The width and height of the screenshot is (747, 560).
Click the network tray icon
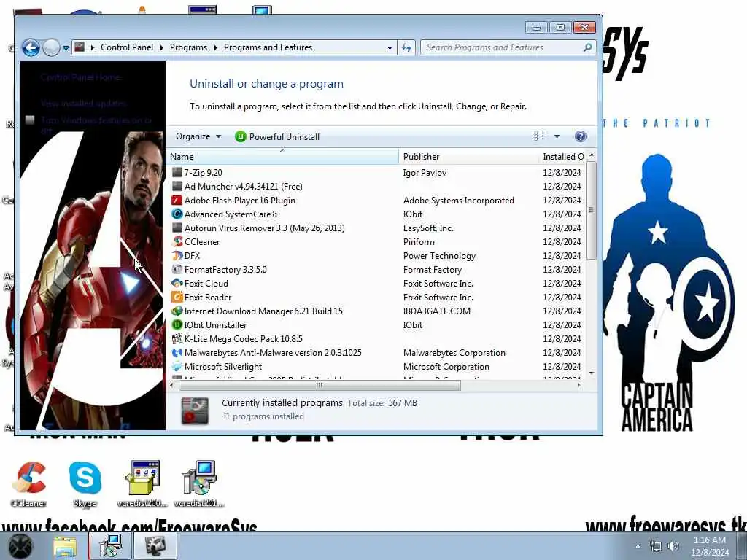tap(656, 546)
